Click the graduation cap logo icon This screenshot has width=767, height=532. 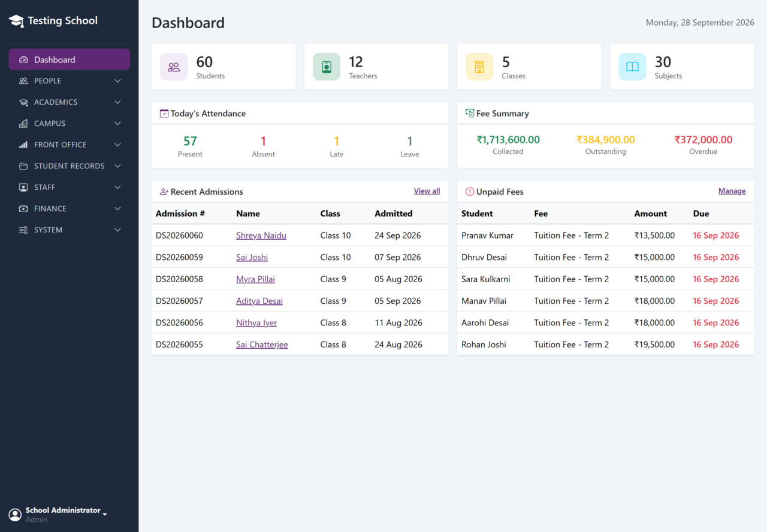tap(16, 21)
